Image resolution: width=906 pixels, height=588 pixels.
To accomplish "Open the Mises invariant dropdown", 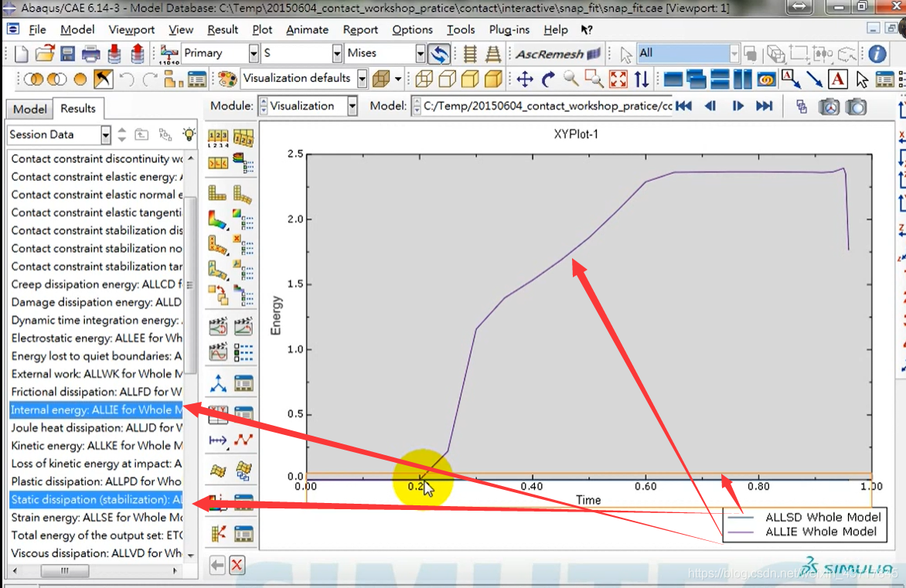I will click(x=421, y=54).
